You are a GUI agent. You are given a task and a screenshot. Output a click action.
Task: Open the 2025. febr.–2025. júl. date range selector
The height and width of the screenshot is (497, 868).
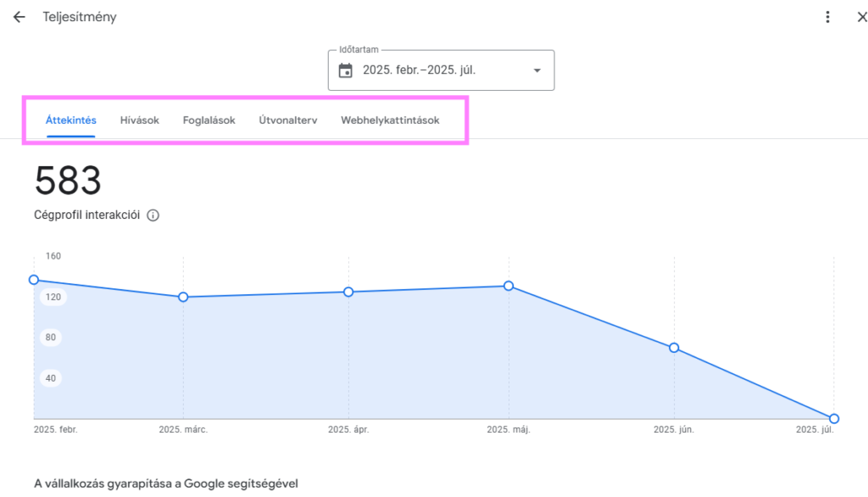click(x=441, y=70)
